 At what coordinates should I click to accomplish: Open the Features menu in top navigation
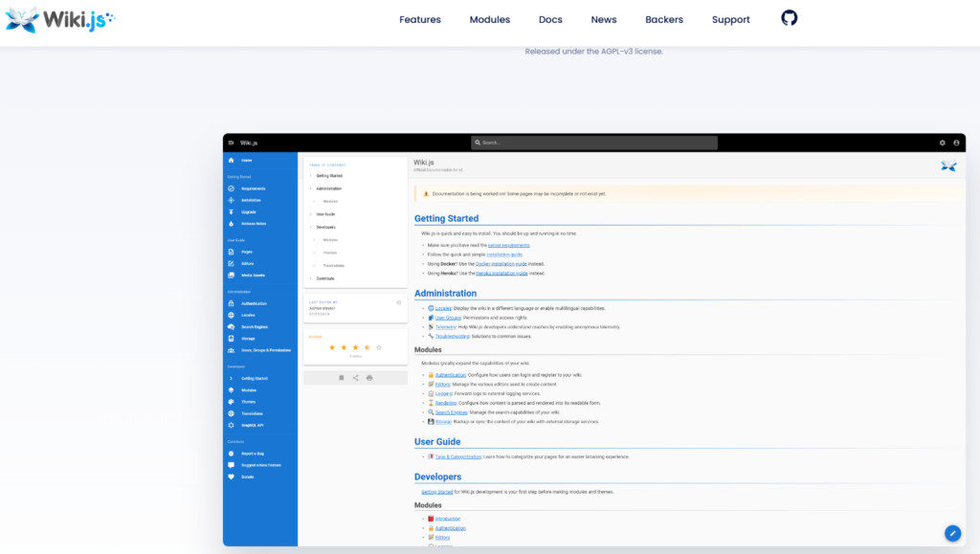coord(420,20)
